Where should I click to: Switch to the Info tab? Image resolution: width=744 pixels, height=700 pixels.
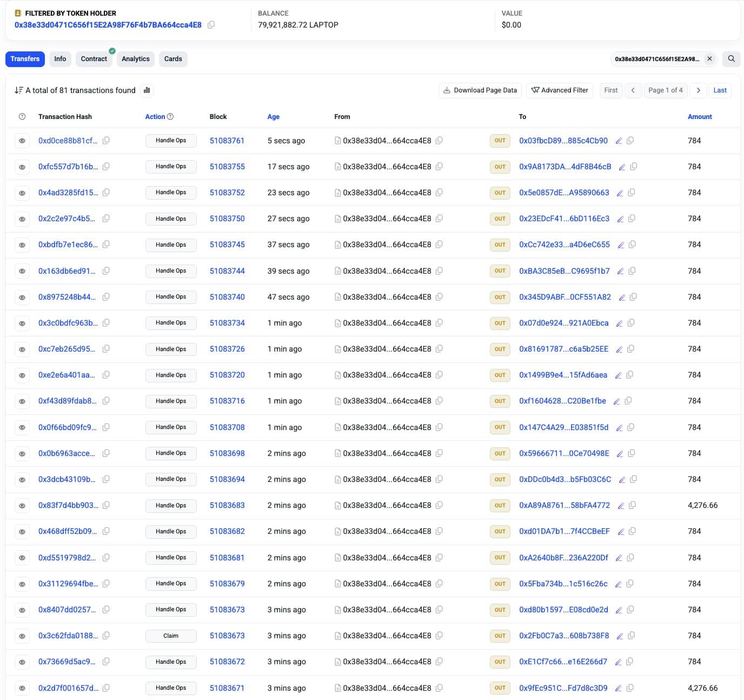tap(60, 59)
